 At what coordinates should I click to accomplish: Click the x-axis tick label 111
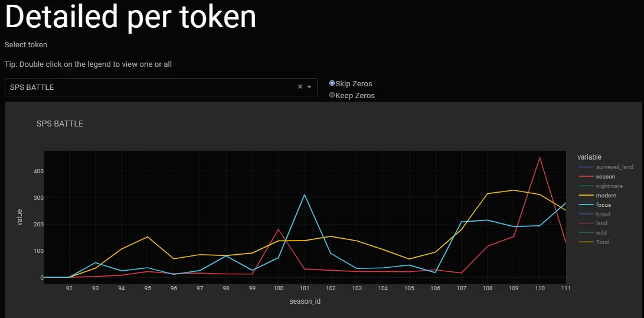(x=565, y=288)
